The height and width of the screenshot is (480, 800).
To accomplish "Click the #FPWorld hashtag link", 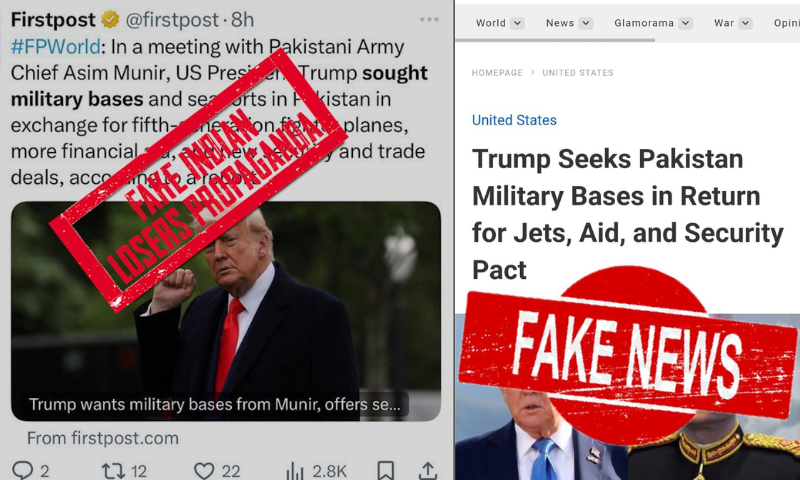I will tap(56, 46).
